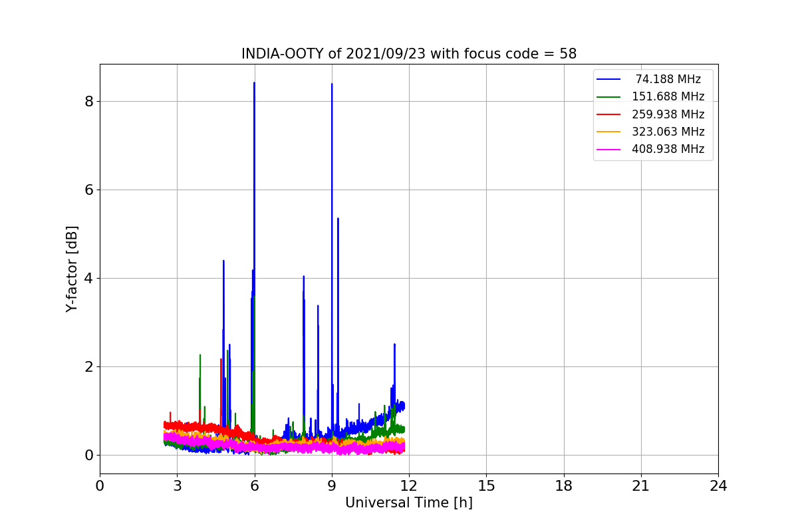Click the plot title INDIA-OOTY of 2021/09/23
The width and height of the screenshot is (798, 532).
pyautogui.click(x=409, y=54)
